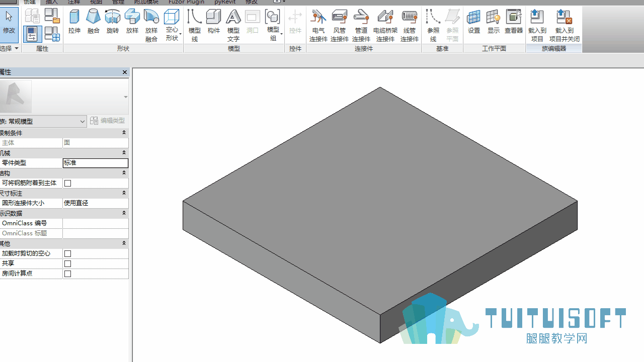The width and height of the screenshot is (644, 362).
Task: Add an 电气连接件 electrical connector
Action: (318, 25)
